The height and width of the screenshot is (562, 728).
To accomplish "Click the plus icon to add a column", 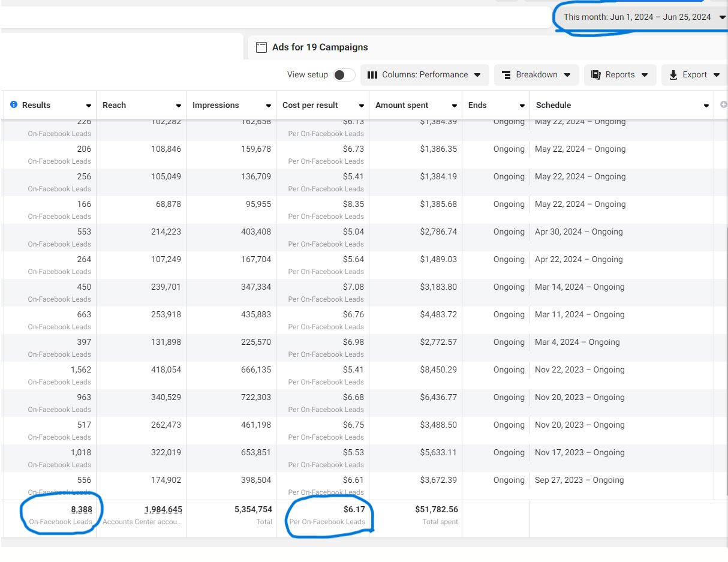I will coord(723,105).
